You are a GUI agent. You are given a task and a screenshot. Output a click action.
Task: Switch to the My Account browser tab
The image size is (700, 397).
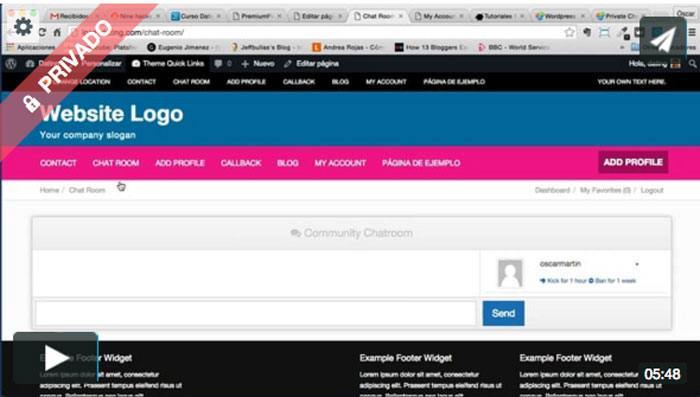click(438, 16)
